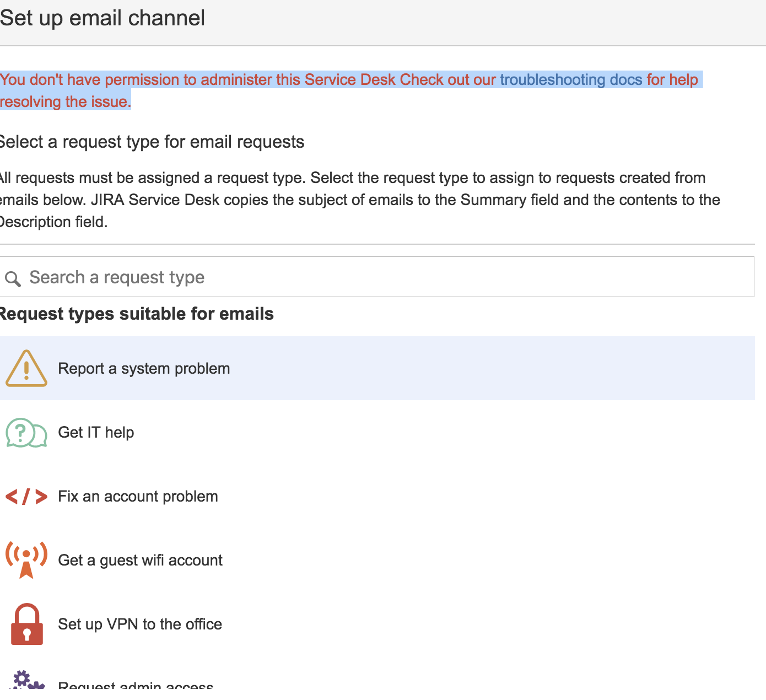The image size is (766, 700).
Task: Click Select a request type for email requests
Action: [152, 142]
